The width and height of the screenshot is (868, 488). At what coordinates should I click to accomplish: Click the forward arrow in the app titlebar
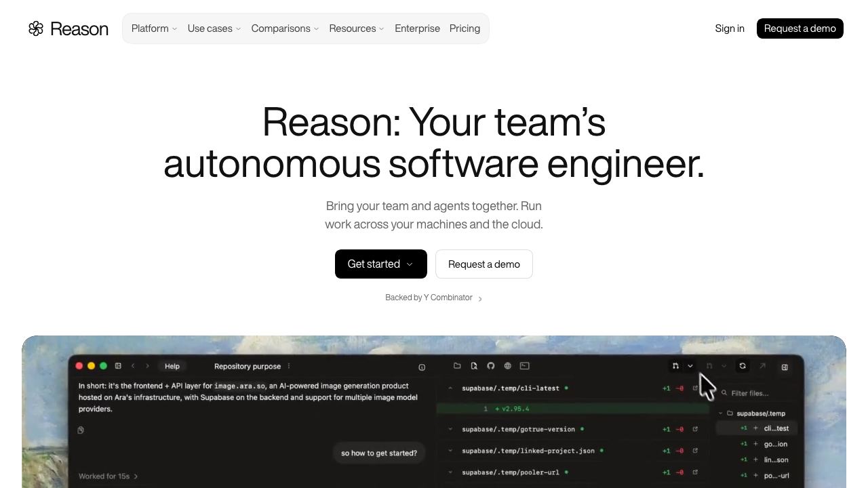(147, 366)
